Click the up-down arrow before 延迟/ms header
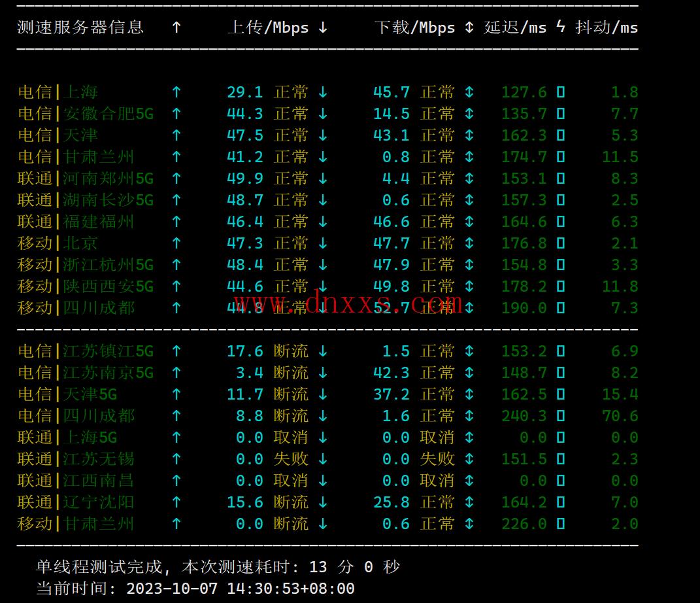This screenshot has height=603, width=700. (469, 27)
